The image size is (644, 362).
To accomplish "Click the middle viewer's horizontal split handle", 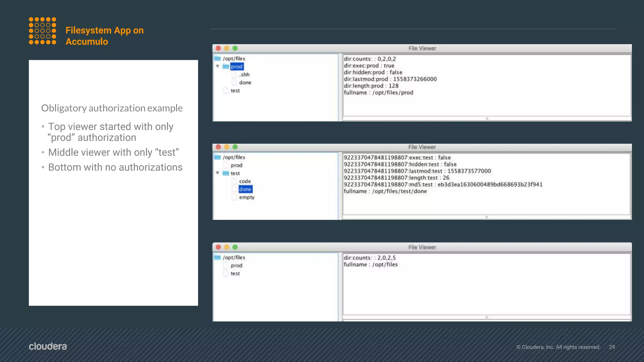I will pyautogui.click(x=487, y=217).
